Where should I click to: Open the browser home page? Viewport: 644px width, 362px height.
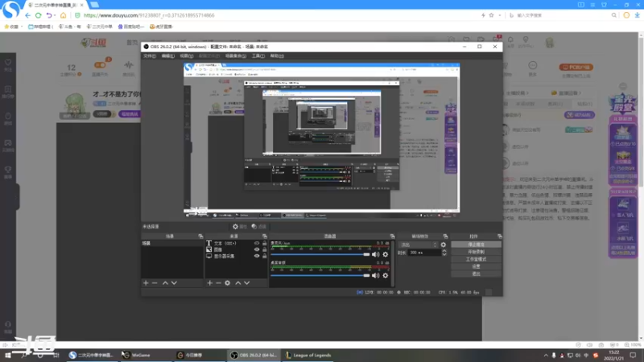click(63, 15)
